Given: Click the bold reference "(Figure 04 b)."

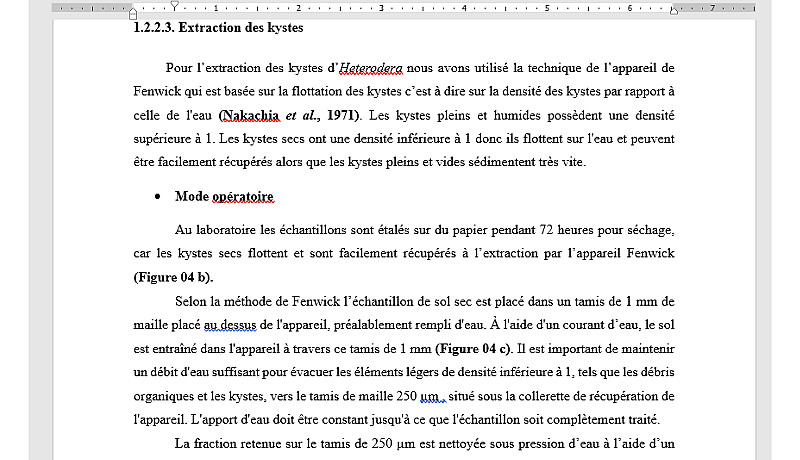Looking at the screenshot, I should click(173, 277).
